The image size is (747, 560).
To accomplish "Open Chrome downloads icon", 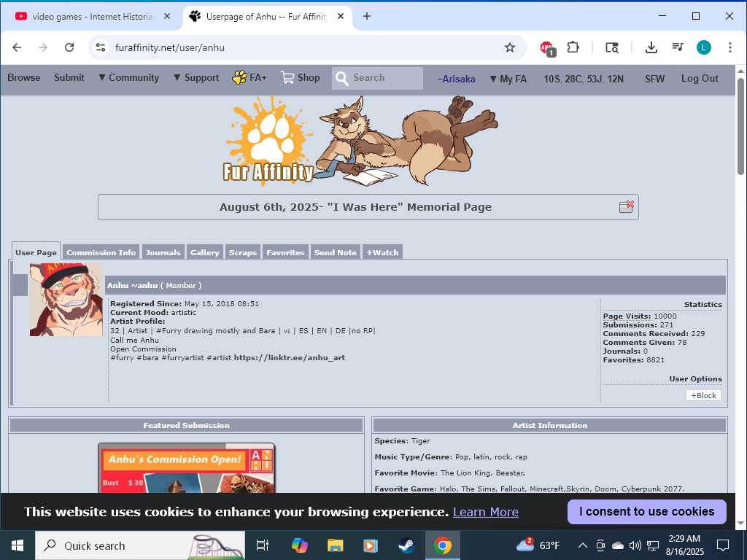I will click(x=651, y=47).
